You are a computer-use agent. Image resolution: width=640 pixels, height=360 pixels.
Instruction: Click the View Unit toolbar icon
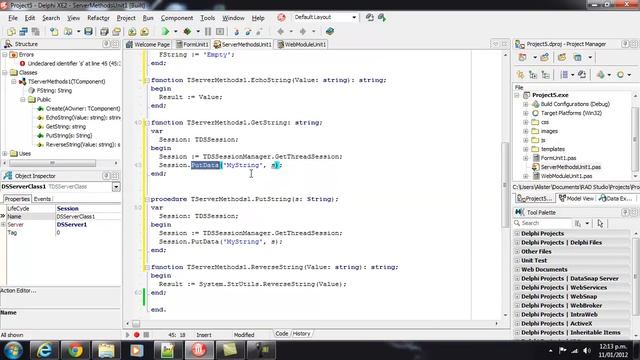(11, 31)
